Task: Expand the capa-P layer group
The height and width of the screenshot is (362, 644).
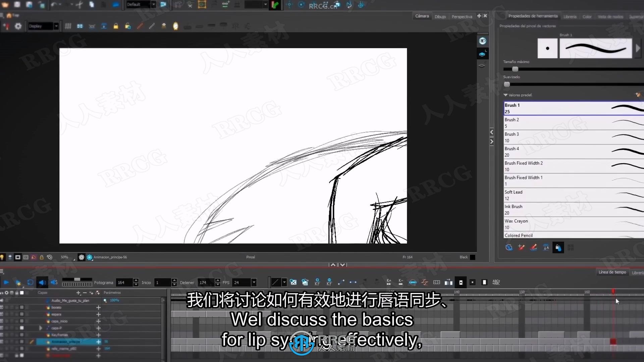Action: [40, 328]
